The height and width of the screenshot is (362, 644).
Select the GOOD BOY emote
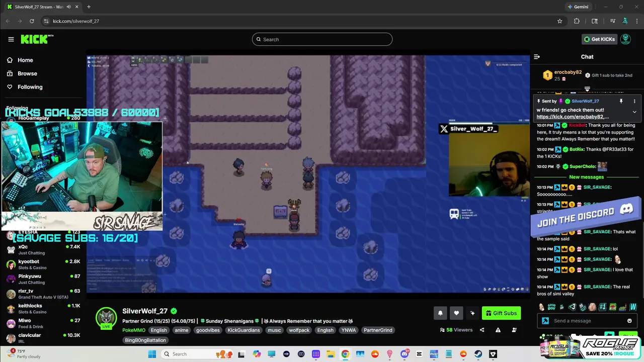[552, 307]
